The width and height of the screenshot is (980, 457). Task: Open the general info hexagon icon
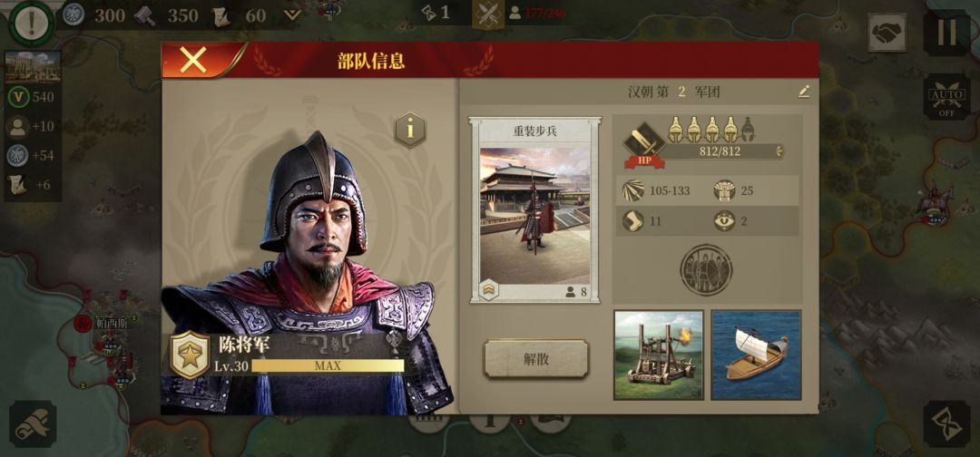click(410, 130)
